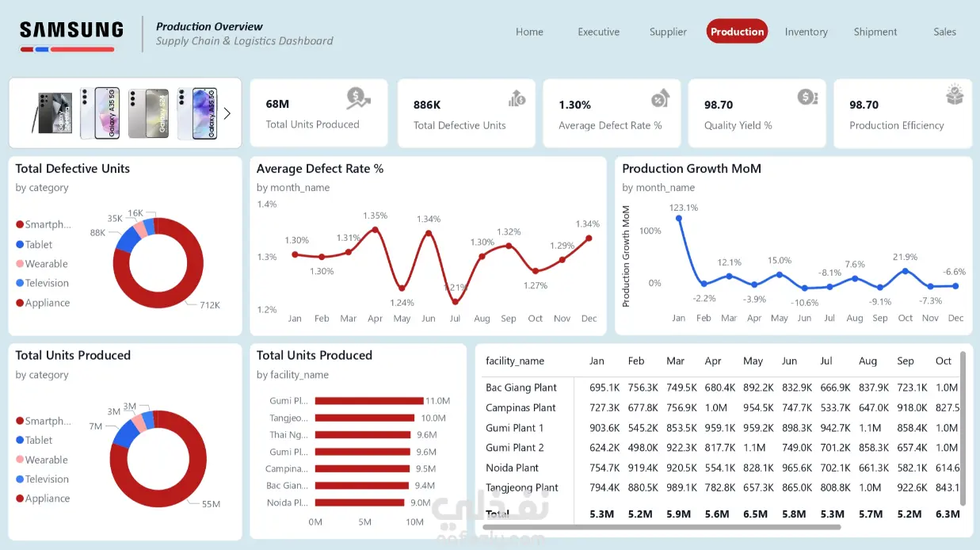Click the Production Efficiency box icon
This screenshot has height=550, width=980.
point(955,95)
